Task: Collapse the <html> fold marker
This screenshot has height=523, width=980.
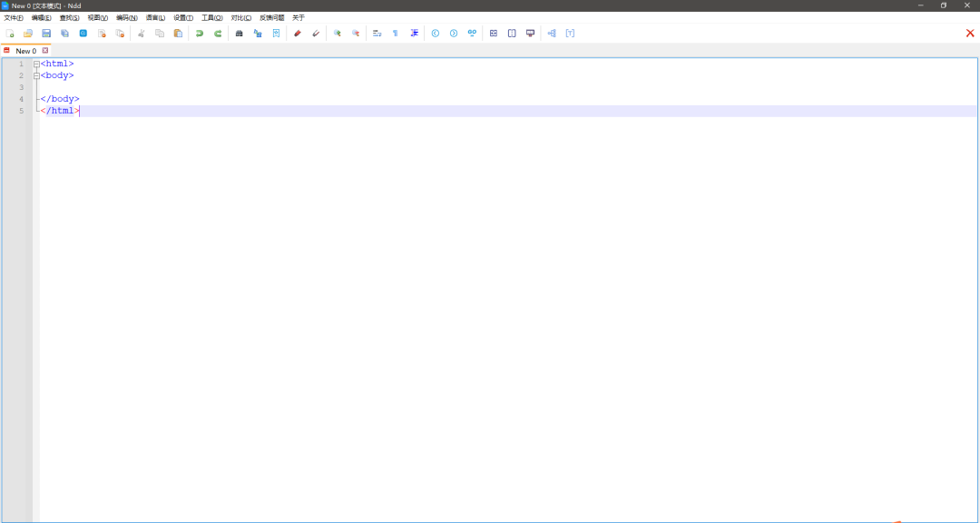Action: tap(36, 64)
